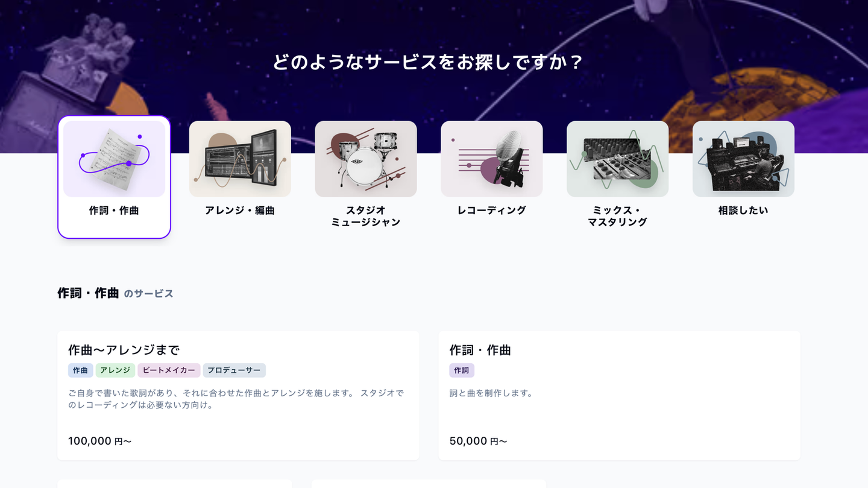Click the purple 作詞 tag

pos(462,370)
